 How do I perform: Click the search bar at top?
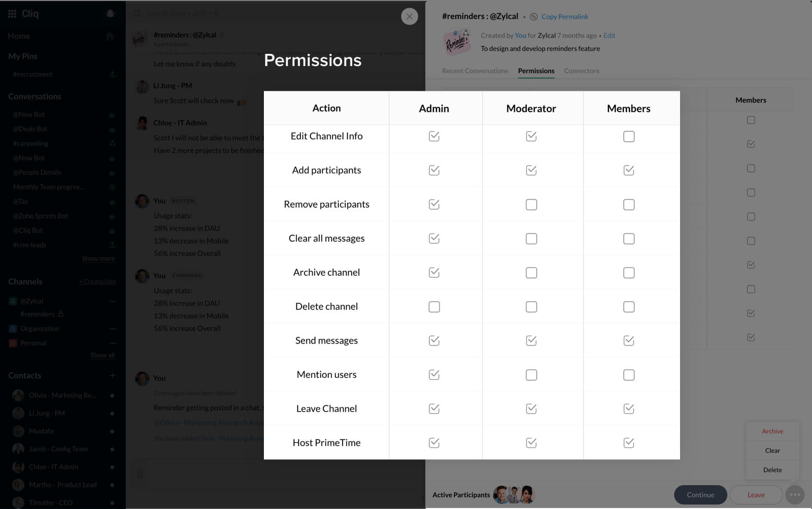coord(254,13)
